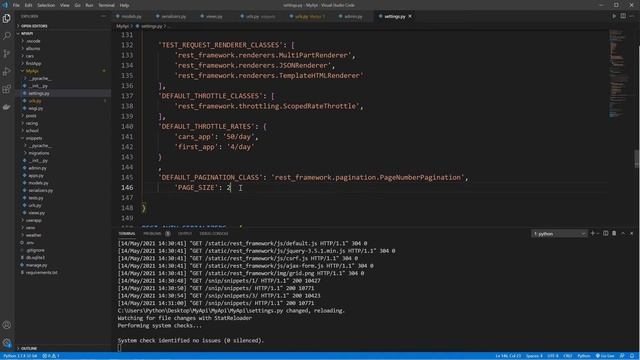The height and width of the screenshot is (360, 640).
Task: Expand the weather folder
Action: click(x=33, y=235)
